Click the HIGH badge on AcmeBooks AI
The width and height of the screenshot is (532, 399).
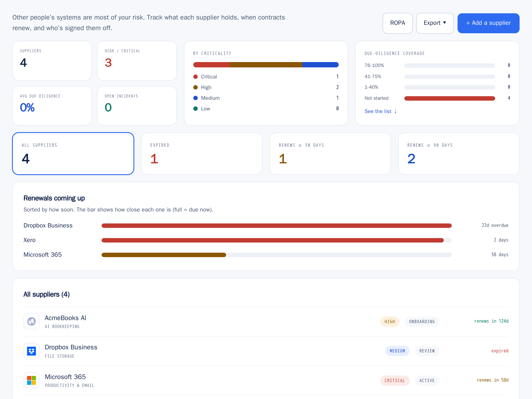tap(390, 321)
